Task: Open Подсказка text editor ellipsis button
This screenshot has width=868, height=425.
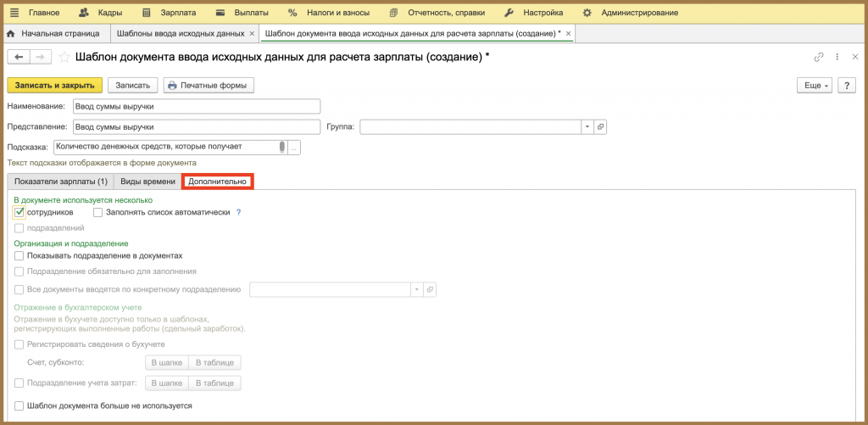Action: pyautogui.click(x=294, y=148)
